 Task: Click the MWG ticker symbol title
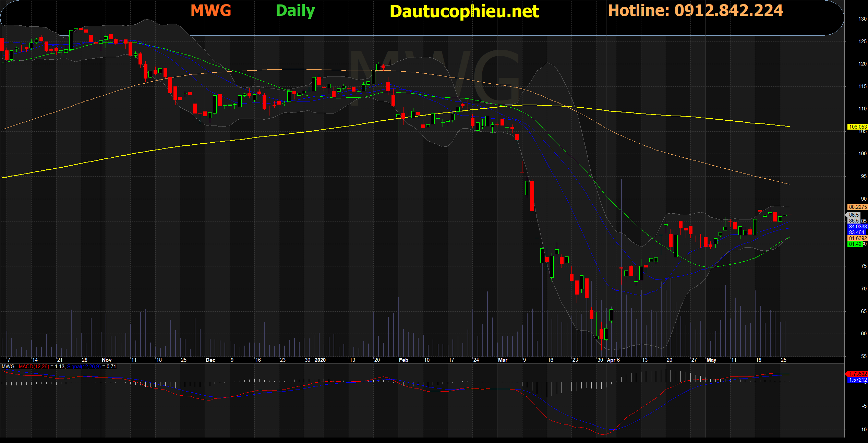[x=211, y=11]
